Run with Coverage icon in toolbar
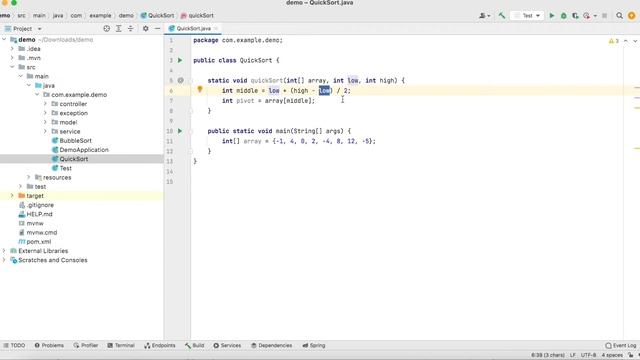640x360 pixels. [x=575, y=16]
